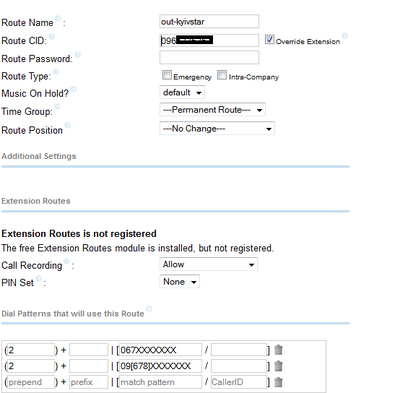The image size is (400, 393).
Task: Focus the empty Route Password field
Action: click(x=209, y=57)
